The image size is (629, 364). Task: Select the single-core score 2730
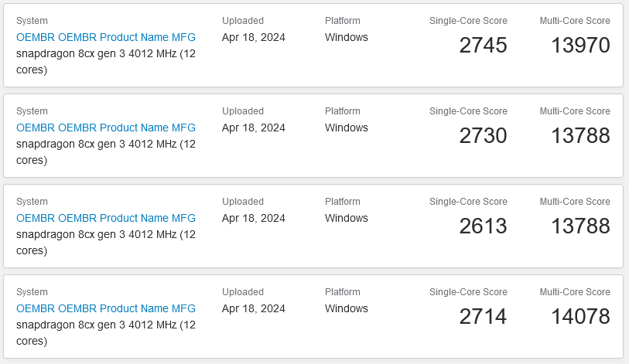click(x=483, y=136)
